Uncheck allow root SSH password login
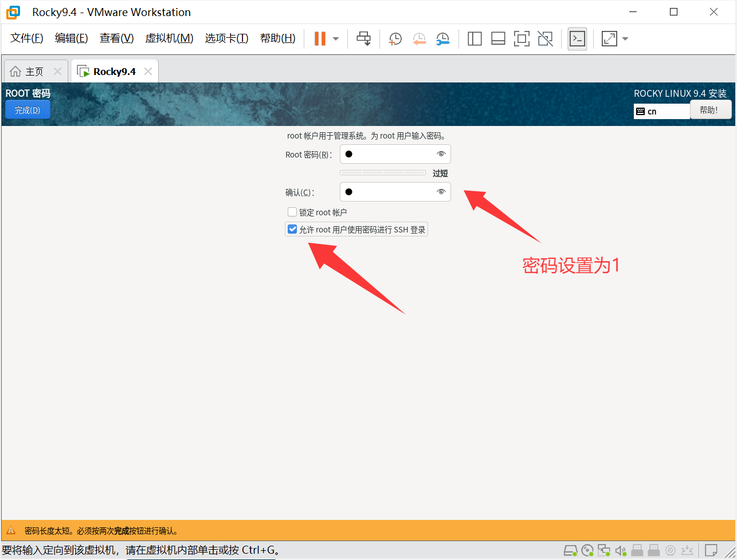Viewport: 737px width, 560px height. 292,230
